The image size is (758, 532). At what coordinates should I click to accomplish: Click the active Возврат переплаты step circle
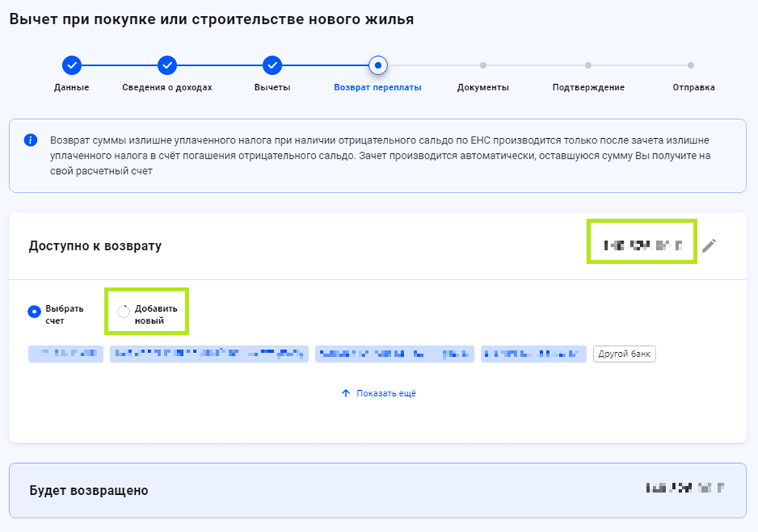click(x=377, y=65)
